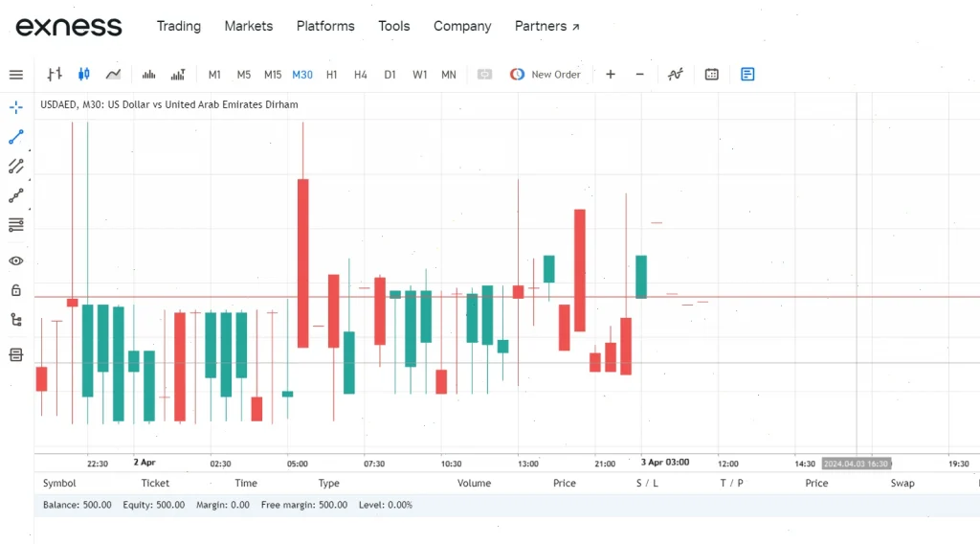The width and height of the screenshot is (980, 544).
Task: Select the crosshair cursor tool
Action: (16, 107)
